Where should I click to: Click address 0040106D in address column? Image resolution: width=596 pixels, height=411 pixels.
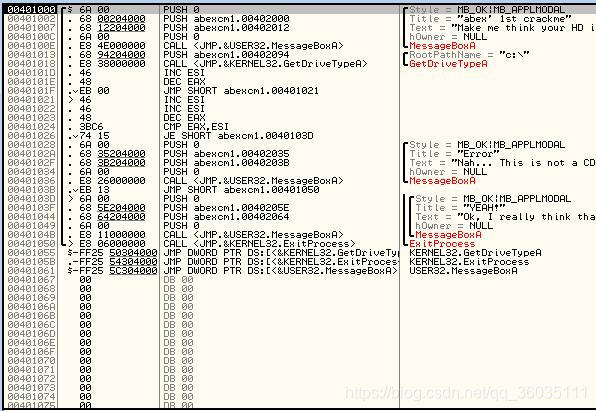pos(31,334)
